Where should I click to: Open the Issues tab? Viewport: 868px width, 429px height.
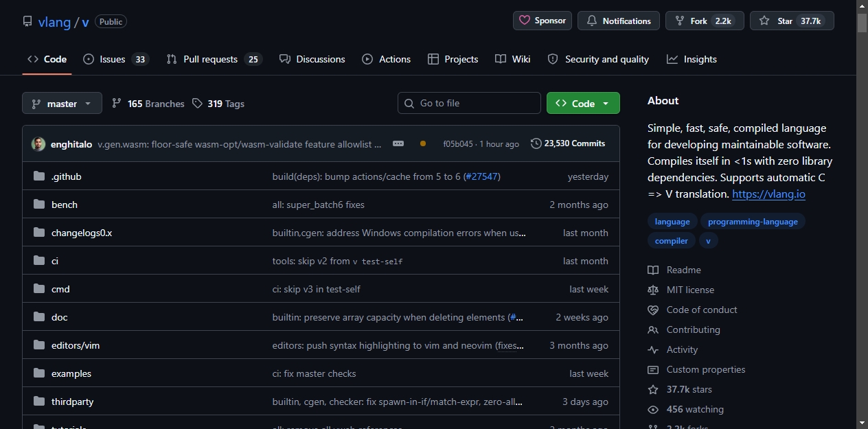pyautogui.click(x=116, y=59)
